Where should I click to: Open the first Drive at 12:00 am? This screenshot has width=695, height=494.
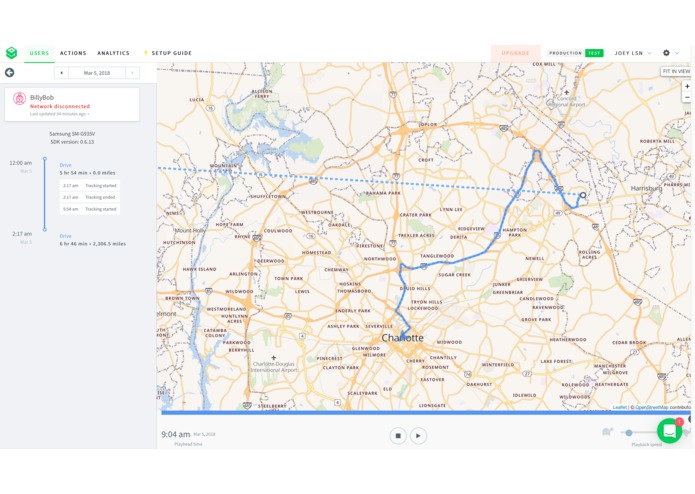65,165
